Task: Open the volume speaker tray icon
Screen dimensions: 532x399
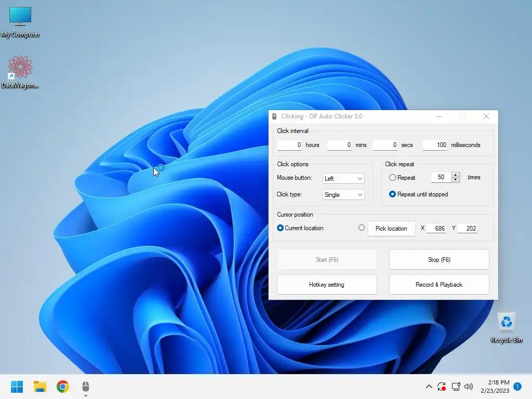Action: (x=469, y=387)
